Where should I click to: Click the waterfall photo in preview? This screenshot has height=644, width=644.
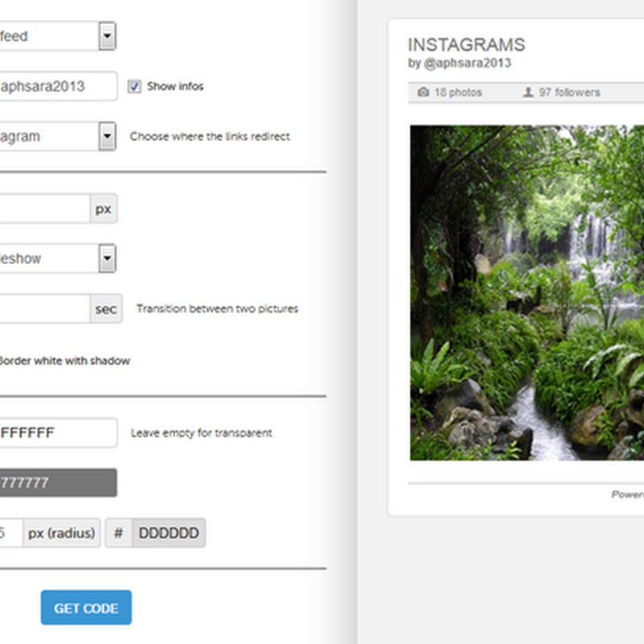tap(527, 293)
